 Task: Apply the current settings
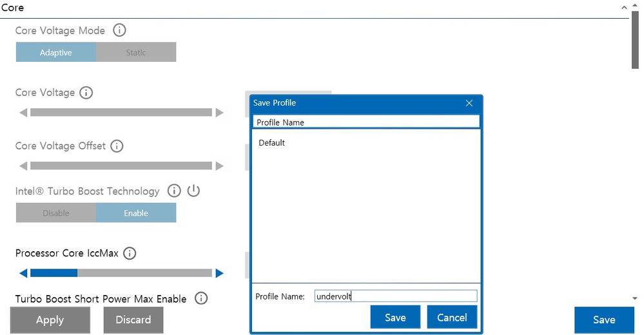pos(50,320)
